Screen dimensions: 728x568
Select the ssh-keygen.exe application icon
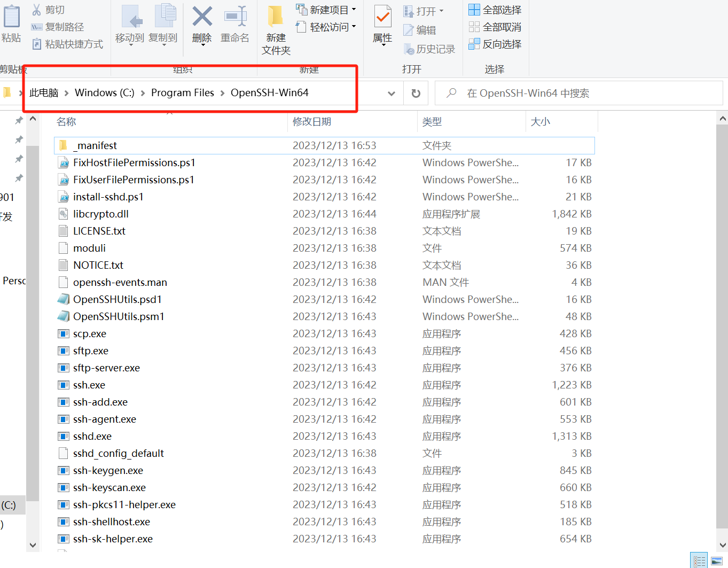point(64,470)
